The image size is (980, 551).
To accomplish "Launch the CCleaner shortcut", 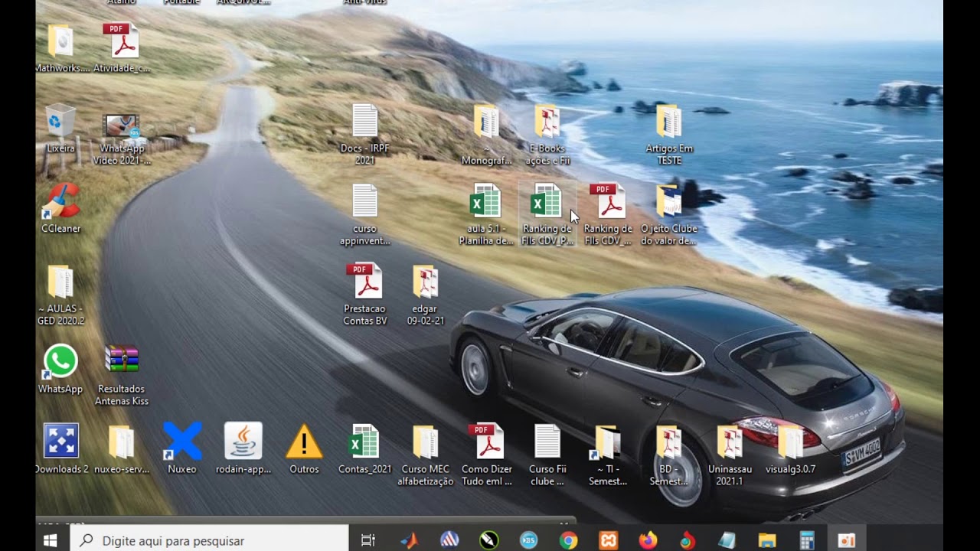I will [60, 202].
